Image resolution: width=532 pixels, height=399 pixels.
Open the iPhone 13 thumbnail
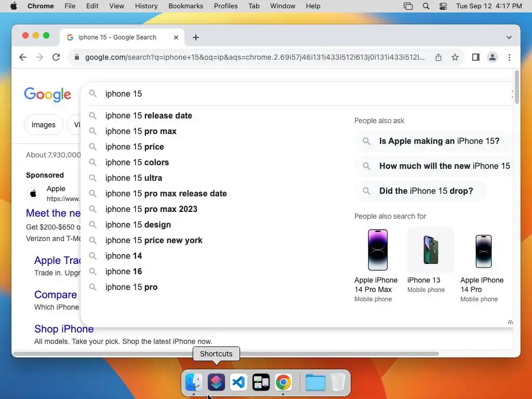[x=431, y=250]
